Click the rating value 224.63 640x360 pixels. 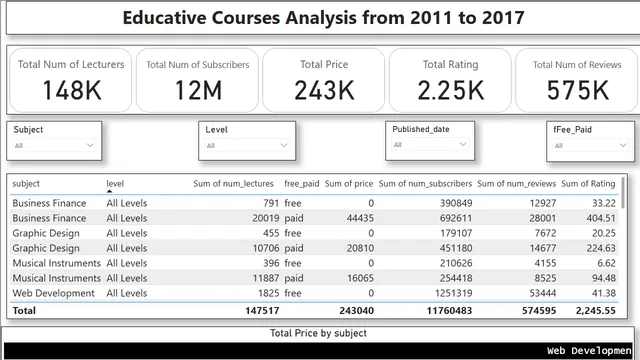pyautogui.click(x=601, y=248)
